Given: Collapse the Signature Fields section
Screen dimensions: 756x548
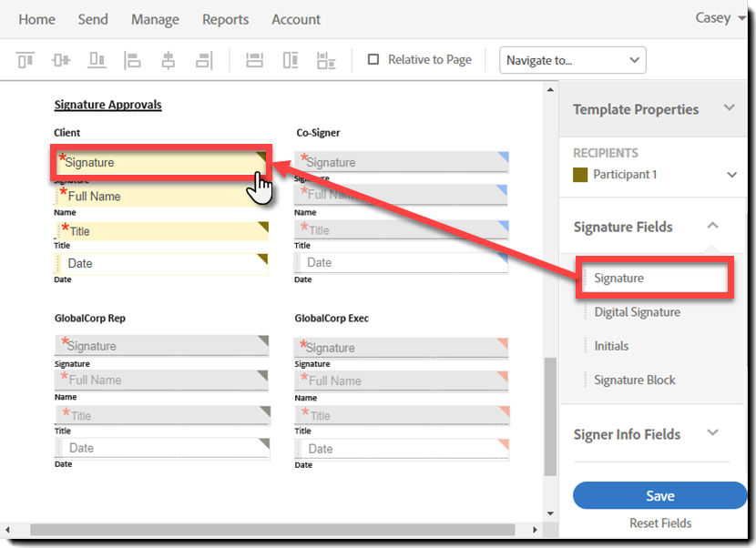Looking at the screenshot, I should [712, 225].
